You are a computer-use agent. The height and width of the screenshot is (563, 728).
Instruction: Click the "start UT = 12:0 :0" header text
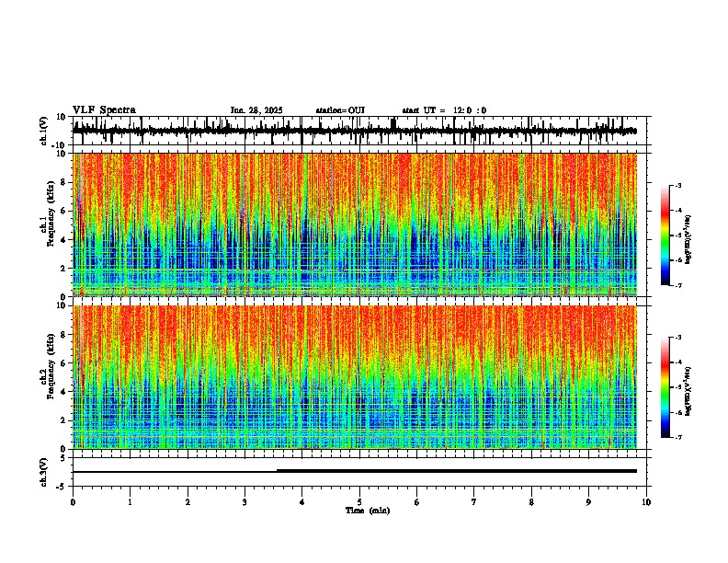click(x=444, y=110)
